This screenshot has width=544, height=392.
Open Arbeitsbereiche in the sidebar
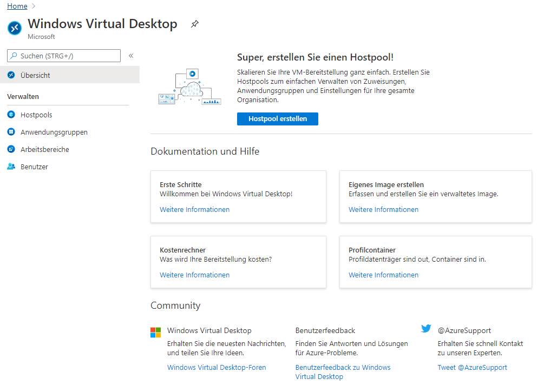click(45, 149)
